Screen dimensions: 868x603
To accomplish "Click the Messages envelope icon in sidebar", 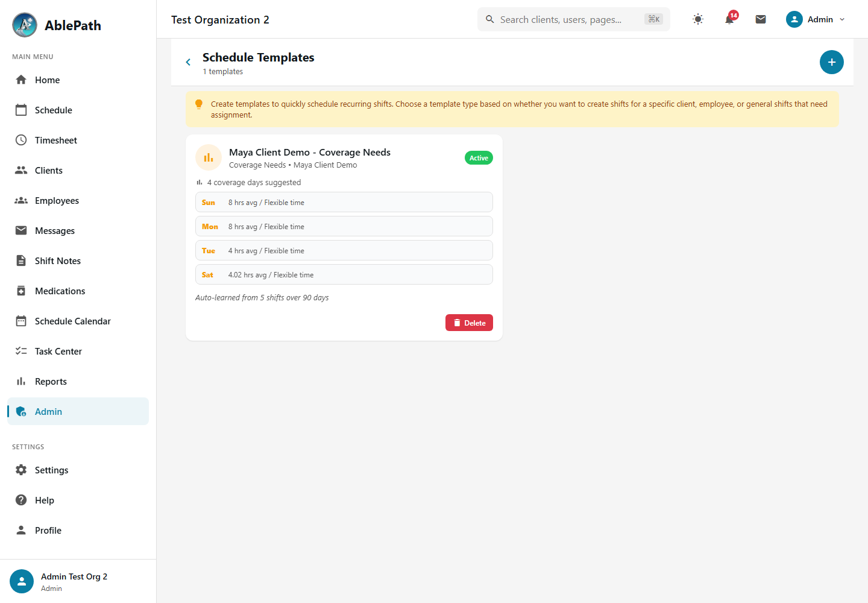I will coord(21,230).
